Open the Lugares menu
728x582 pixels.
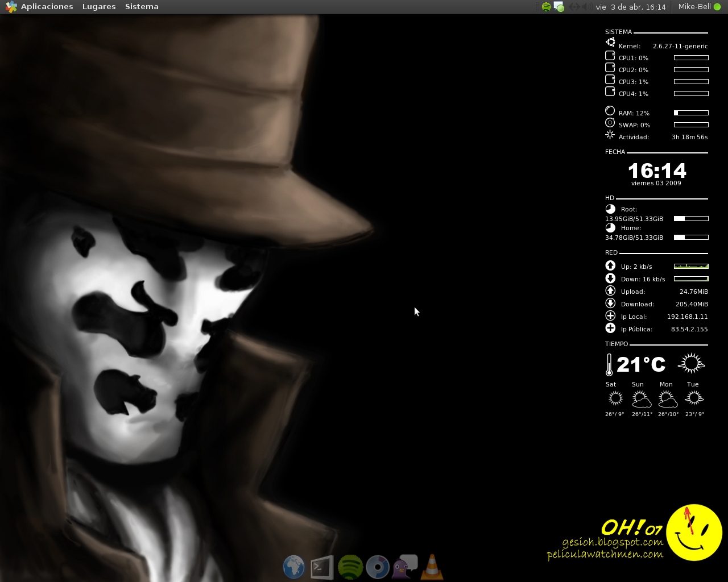pos(99,7)
